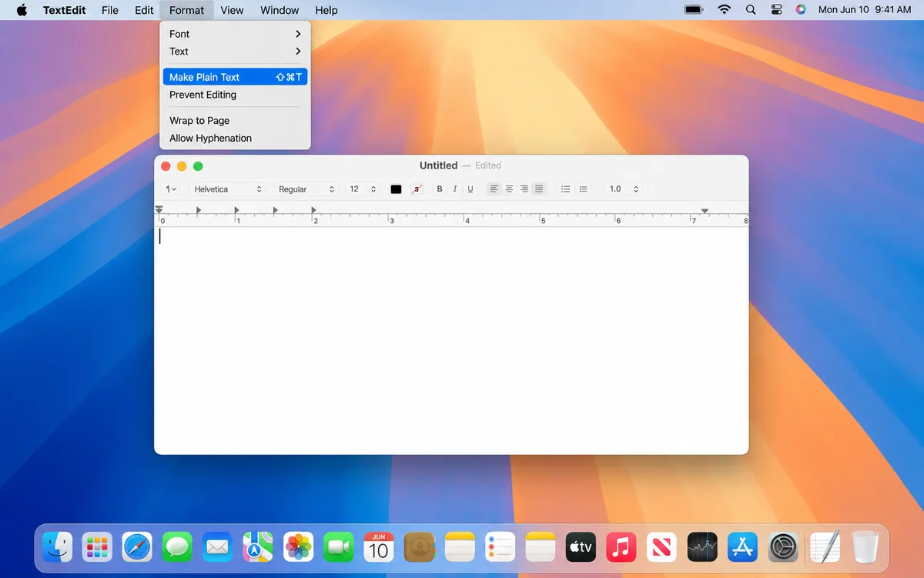Open the Trash from the Dock

865,547
